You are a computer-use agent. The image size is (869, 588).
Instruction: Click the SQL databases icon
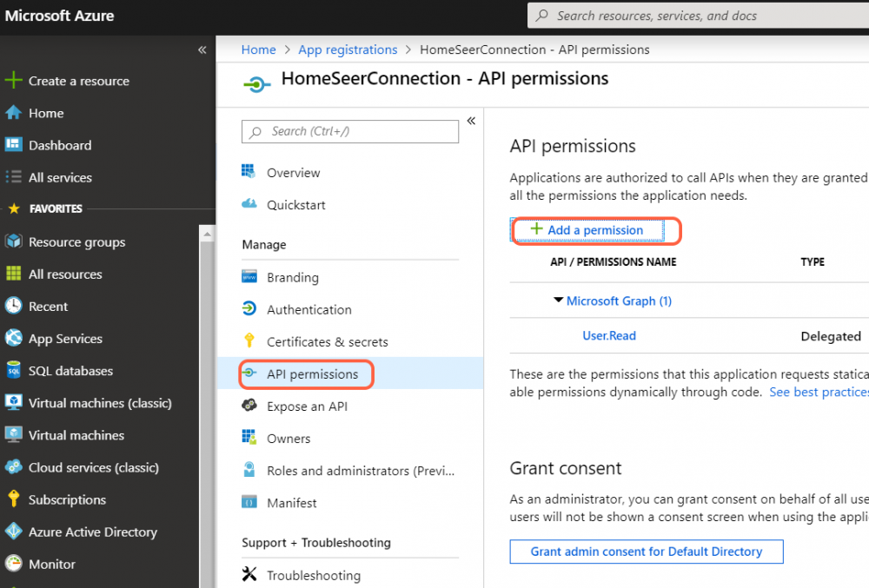point(14,371)
